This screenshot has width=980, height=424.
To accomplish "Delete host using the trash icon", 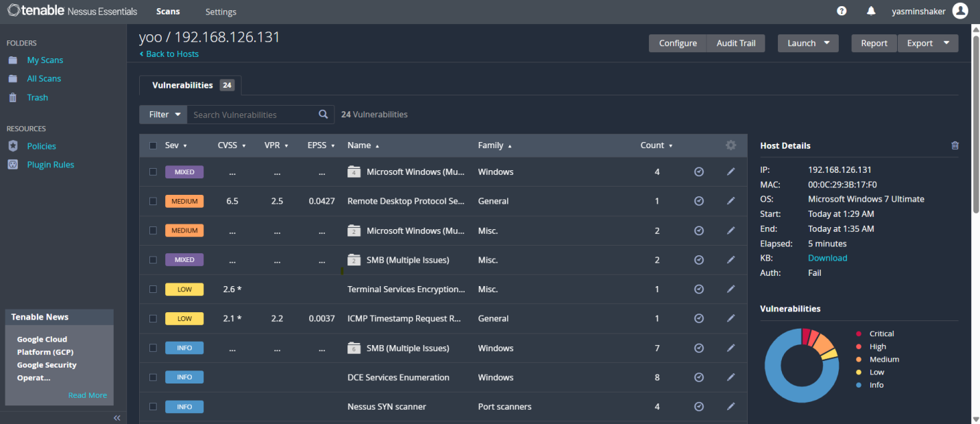I will coord(955,145).
